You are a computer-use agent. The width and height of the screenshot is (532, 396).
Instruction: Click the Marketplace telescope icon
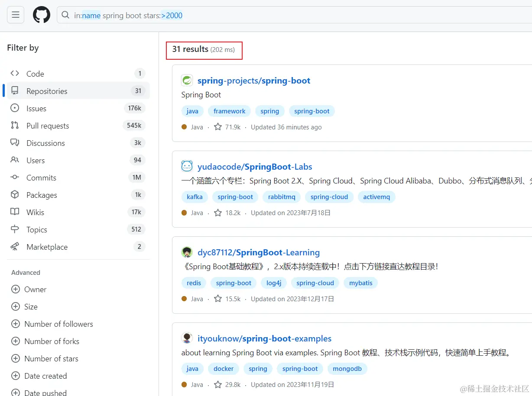pos(15,247)
